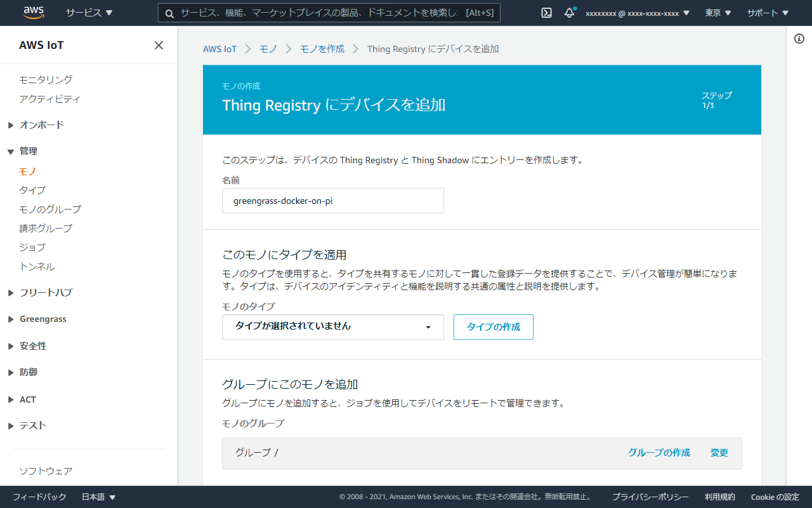Image resolution: width=812 pixels, height=508 pixels.
Task: Open the info help panel icon
Action: coord(798,37)
